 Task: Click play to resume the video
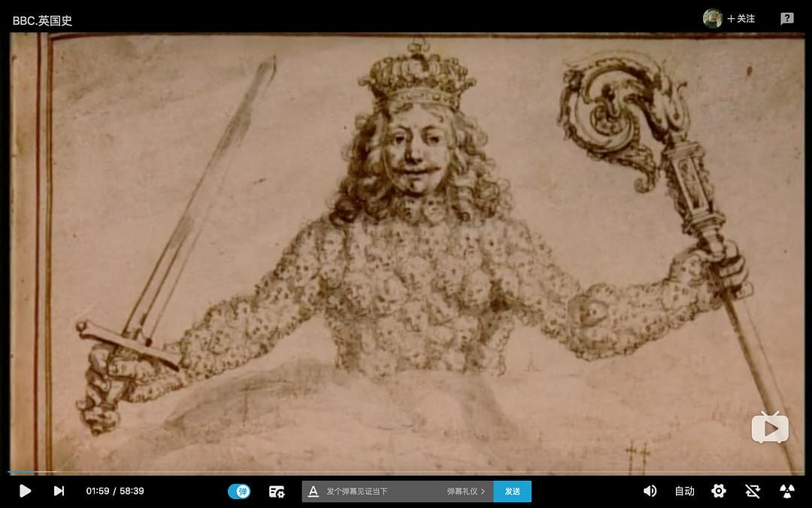click(x=25, y=491)
